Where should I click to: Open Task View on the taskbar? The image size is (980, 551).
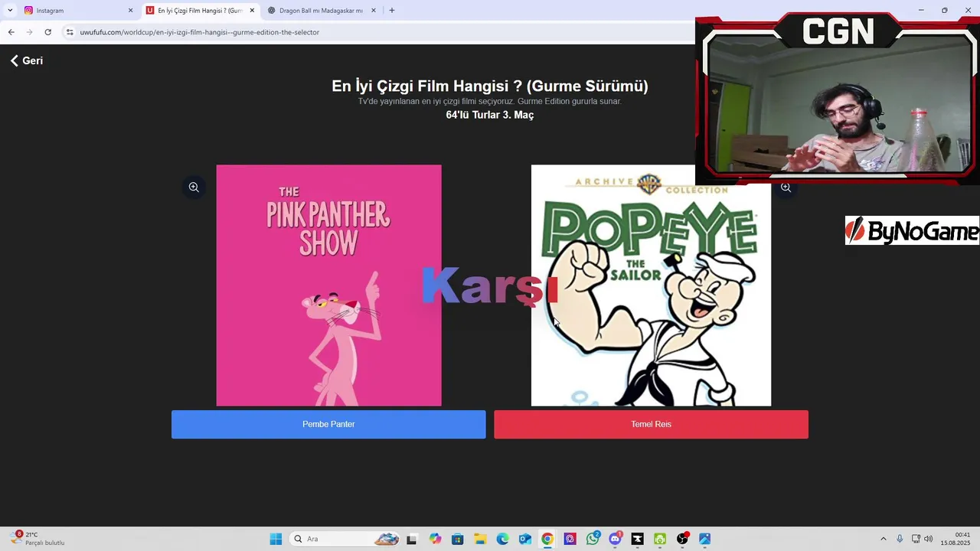pos(412,539)
